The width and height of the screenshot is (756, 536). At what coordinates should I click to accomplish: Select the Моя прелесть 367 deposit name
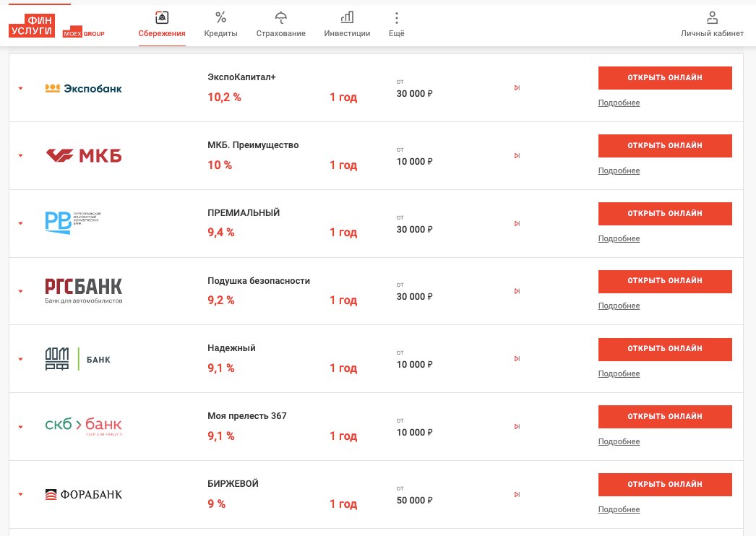247,416
